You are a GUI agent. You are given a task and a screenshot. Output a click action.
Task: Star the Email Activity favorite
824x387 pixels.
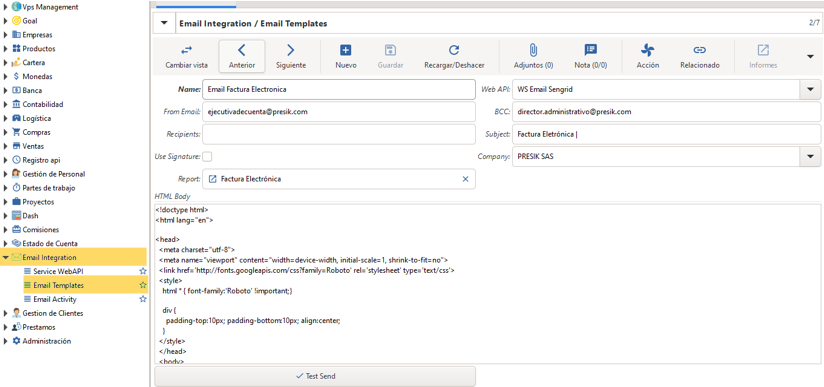click(142, 299)
